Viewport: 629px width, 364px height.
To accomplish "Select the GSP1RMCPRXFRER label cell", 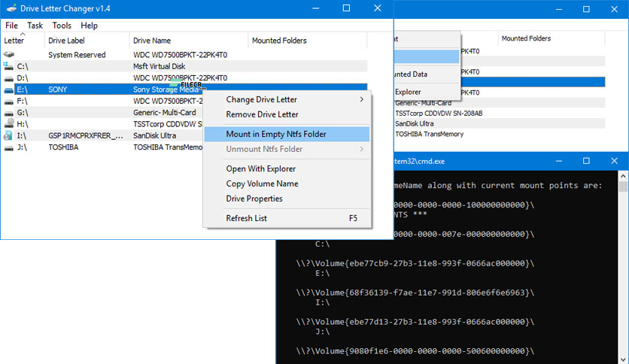I will (x=86, y=135).
